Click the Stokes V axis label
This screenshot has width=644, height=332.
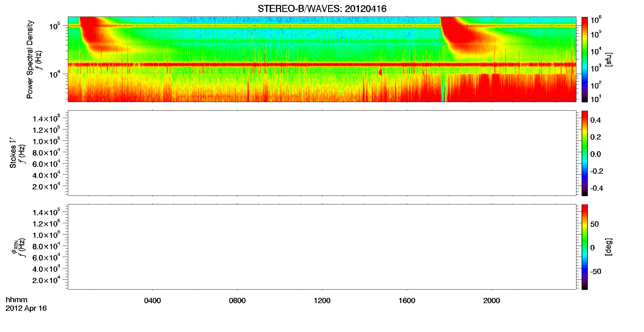(x=13, y=153)
